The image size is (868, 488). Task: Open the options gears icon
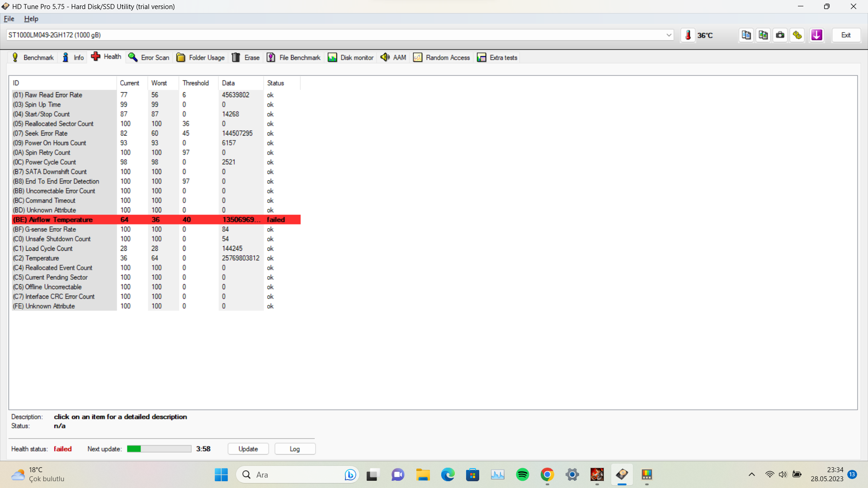[x=797, y=35]
